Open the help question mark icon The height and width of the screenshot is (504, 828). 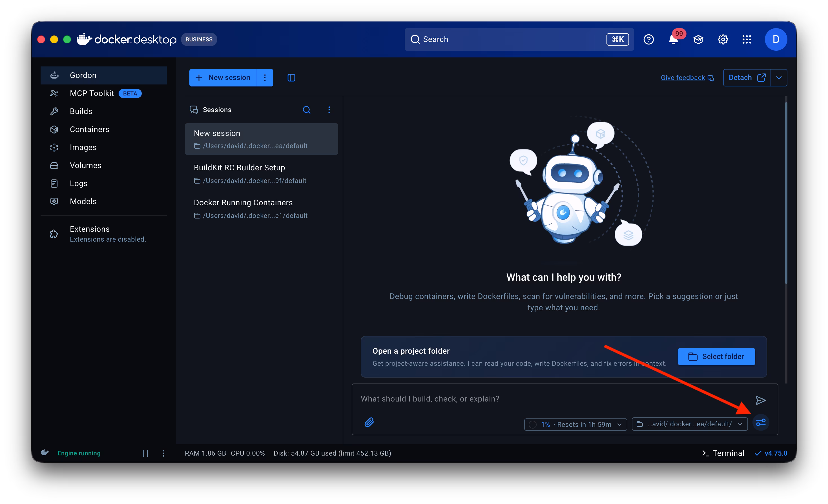648,40
